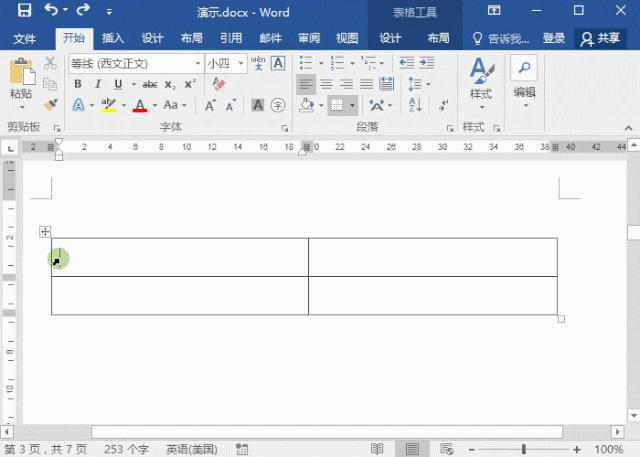640x457 pixels.
Task: Apply red font color
Action: pos(140,105)
